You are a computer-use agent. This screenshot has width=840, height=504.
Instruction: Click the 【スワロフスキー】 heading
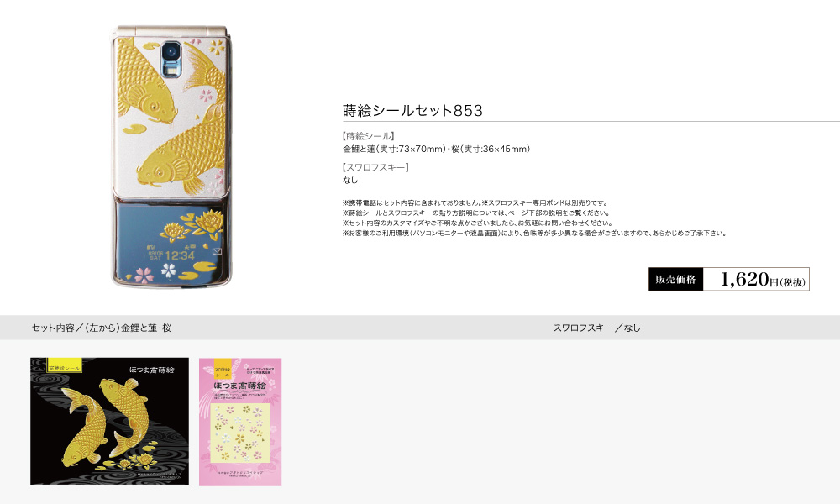coord(376,167)
